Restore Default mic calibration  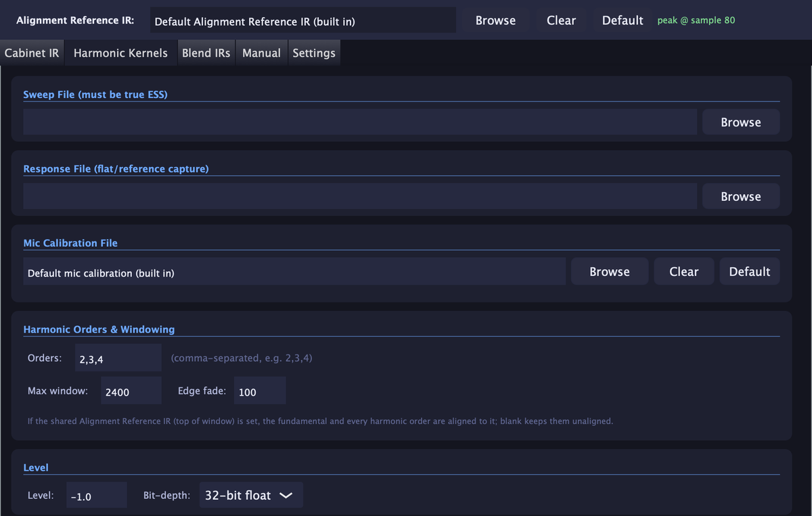pos(750,272)
